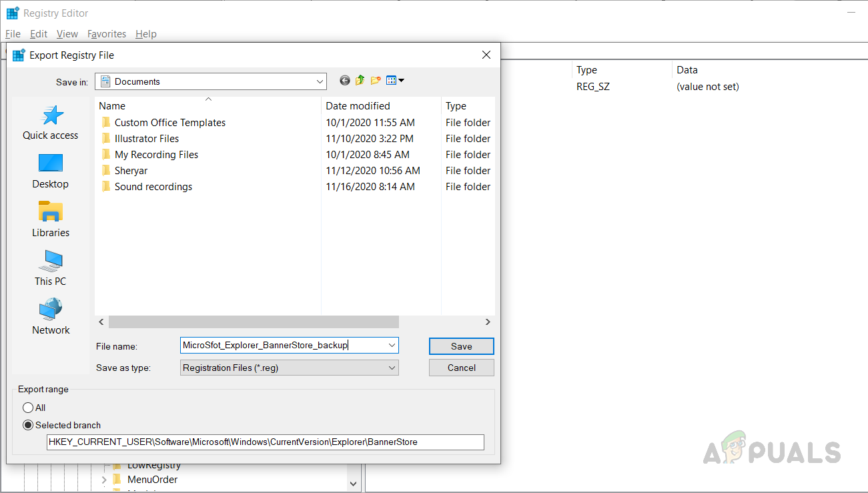The width and height of the screenshot is (868, 493).
Task: Click date 11/12/2020 10:56 AM
Action: point(373,171)
